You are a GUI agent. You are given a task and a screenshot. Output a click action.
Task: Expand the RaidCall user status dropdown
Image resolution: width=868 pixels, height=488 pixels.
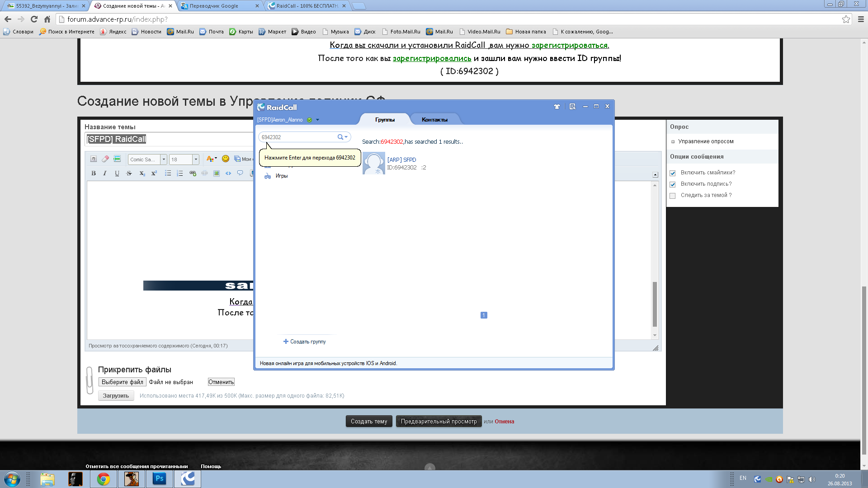[x=317, y=120]
